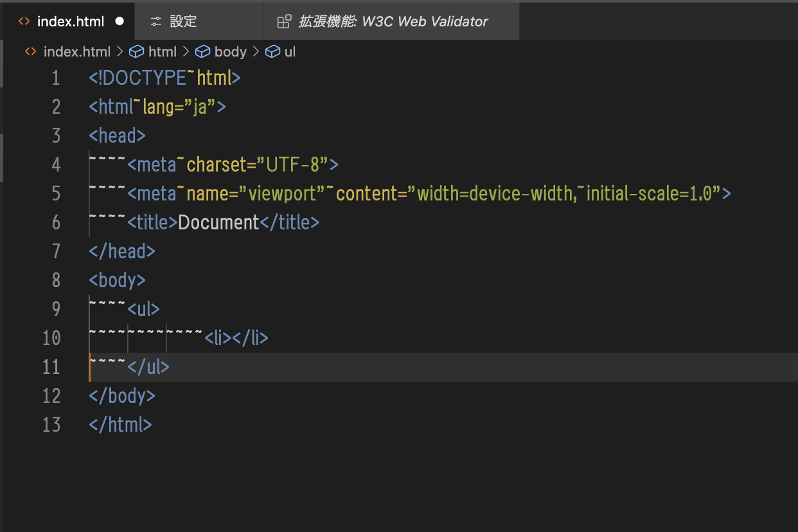Click the HTML file icon on index.html tab
The image size is (798, 532).
point(24,21)
